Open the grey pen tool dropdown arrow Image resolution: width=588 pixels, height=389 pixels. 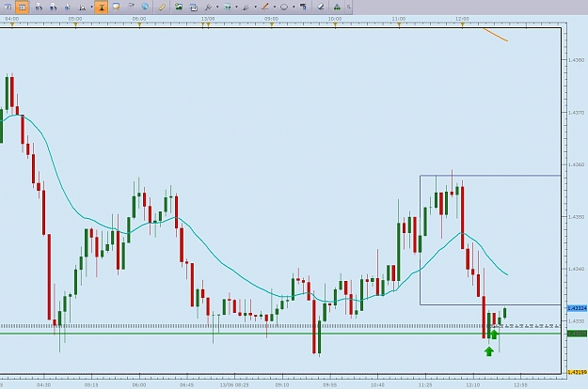coord(255,7)
